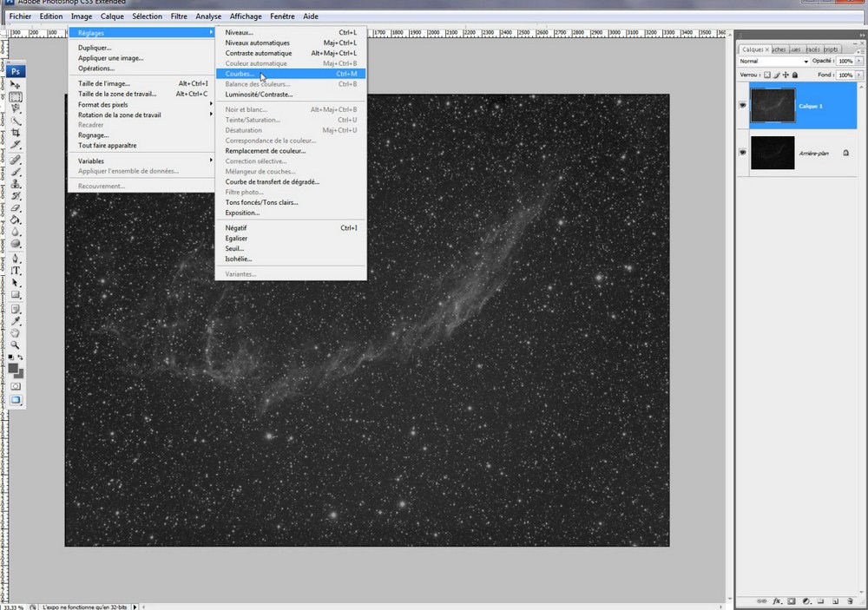Select the Clone Stamp tool

16,184
